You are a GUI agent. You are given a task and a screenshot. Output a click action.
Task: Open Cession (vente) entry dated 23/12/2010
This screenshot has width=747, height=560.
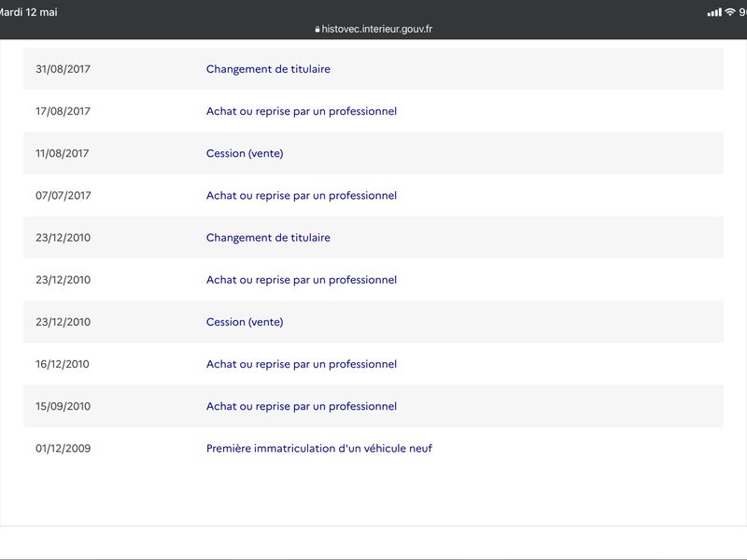pyautogui.click(x=245, y=322)
